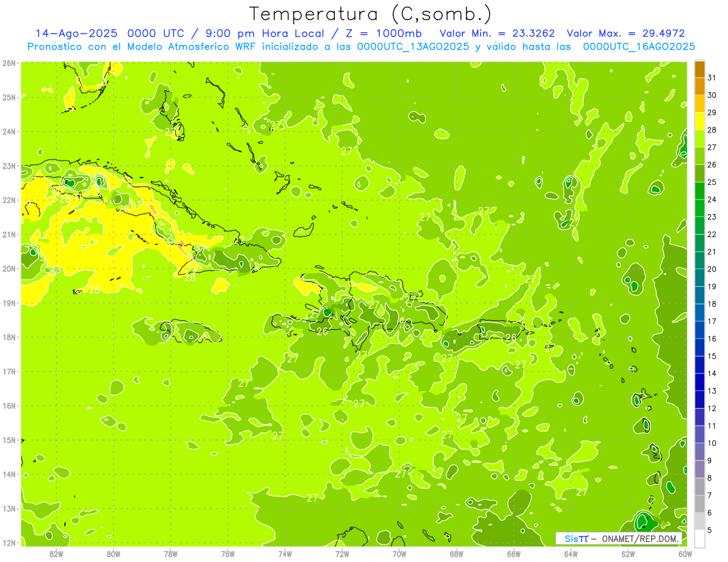
Task: Click the 15N latitude axis label
Action: pos(8,440)
